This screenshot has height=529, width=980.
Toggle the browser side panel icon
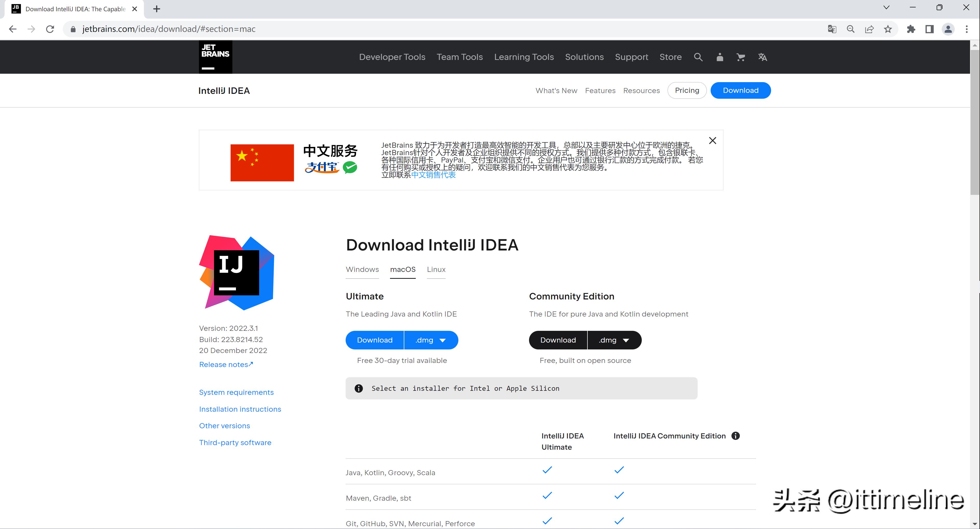929,29
